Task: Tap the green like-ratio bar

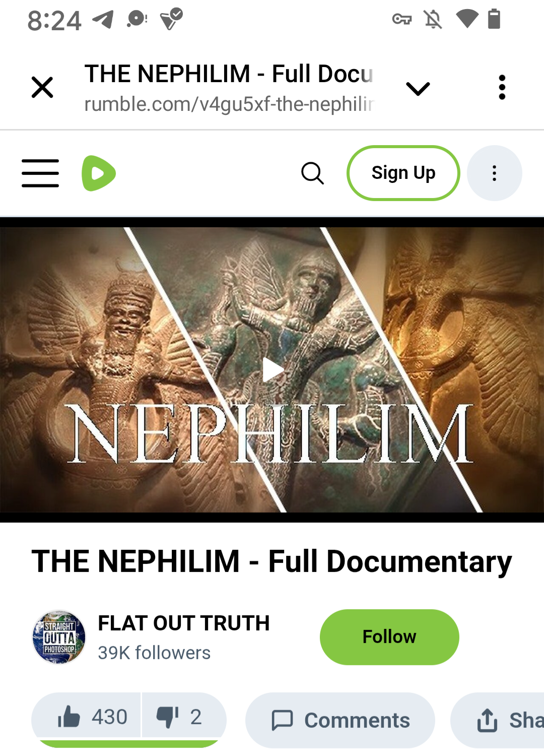Action: tap(128, 744)
